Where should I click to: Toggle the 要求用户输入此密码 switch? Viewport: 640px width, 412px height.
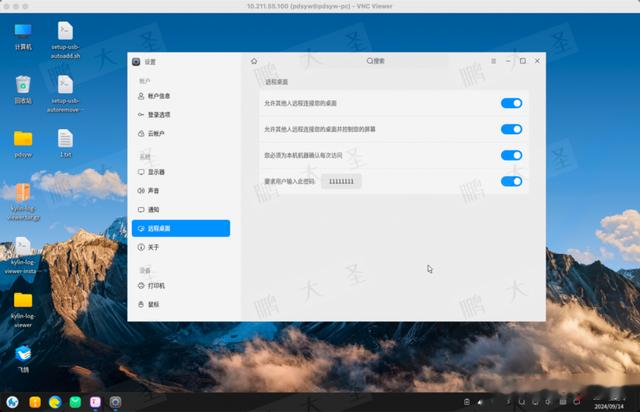[x=511, y=181]
